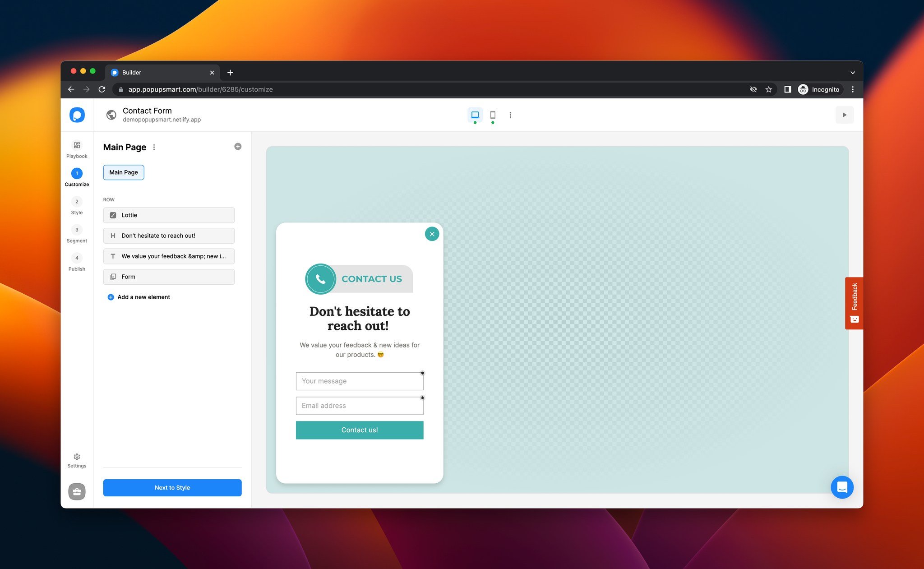Select the mobile preview icon
Viewport: 924px width, 569px height.
[x=492, y=115]
